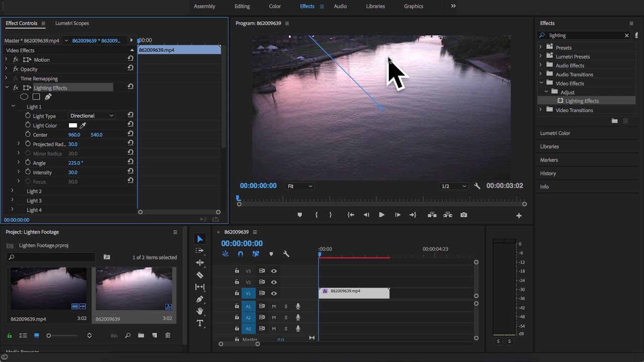Open the Markers panel

[549, 160]
